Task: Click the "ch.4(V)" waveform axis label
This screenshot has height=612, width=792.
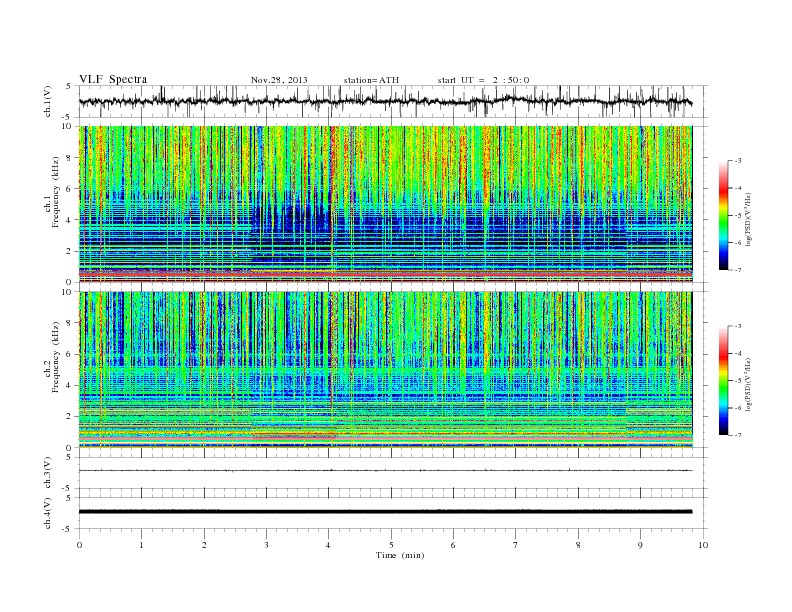Action: pyautogui.click(x=48, y=513)
